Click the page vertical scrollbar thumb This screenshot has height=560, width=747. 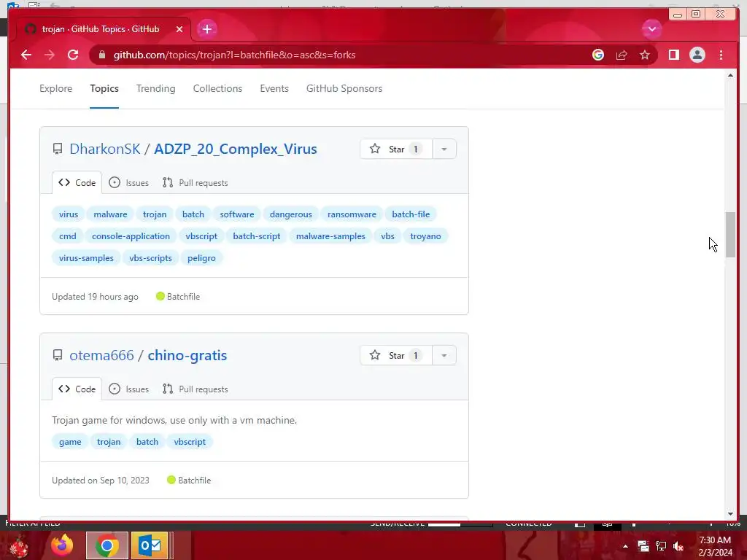pyautogui.click(x=730, y=235)
